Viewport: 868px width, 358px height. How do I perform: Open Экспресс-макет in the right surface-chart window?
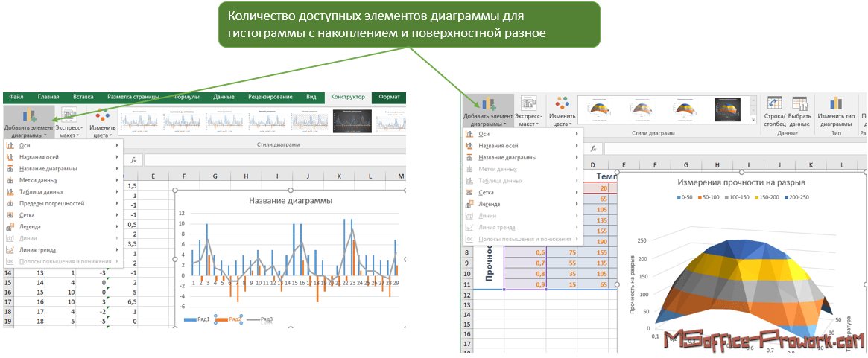(530, 111)
